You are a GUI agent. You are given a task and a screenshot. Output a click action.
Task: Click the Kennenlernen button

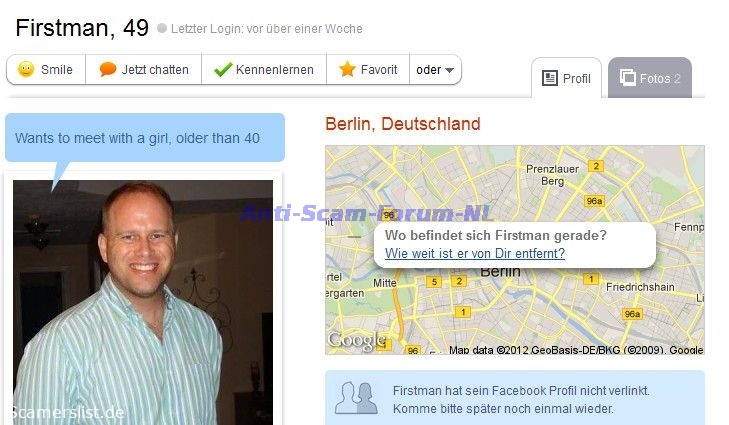tap(264, 70)
